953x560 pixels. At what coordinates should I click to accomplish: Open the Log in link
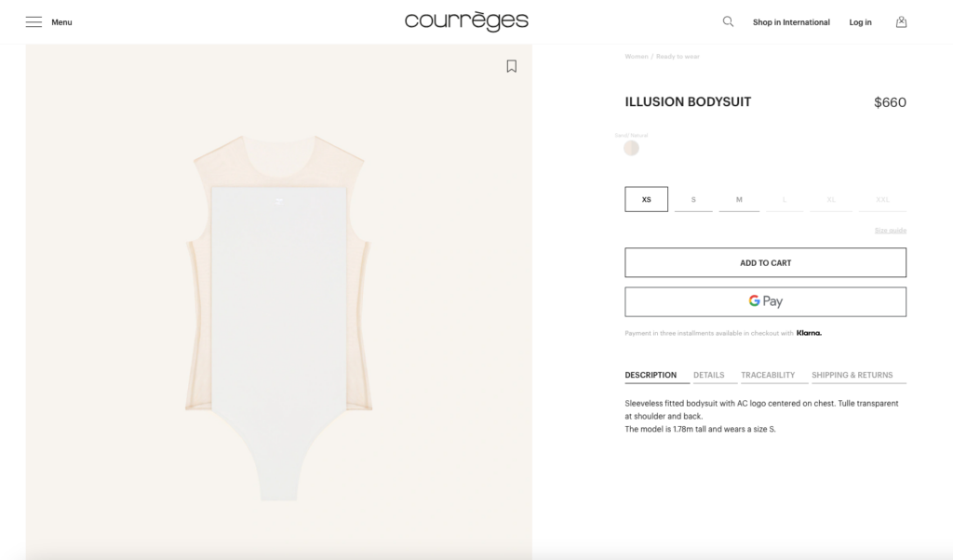(x=860, y=22)
